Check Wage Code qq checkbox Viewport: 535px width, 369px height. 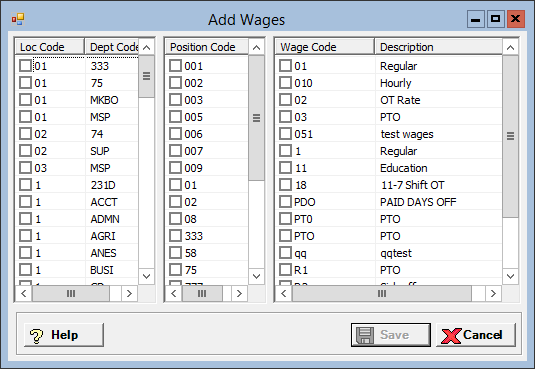tap(285, 253)
